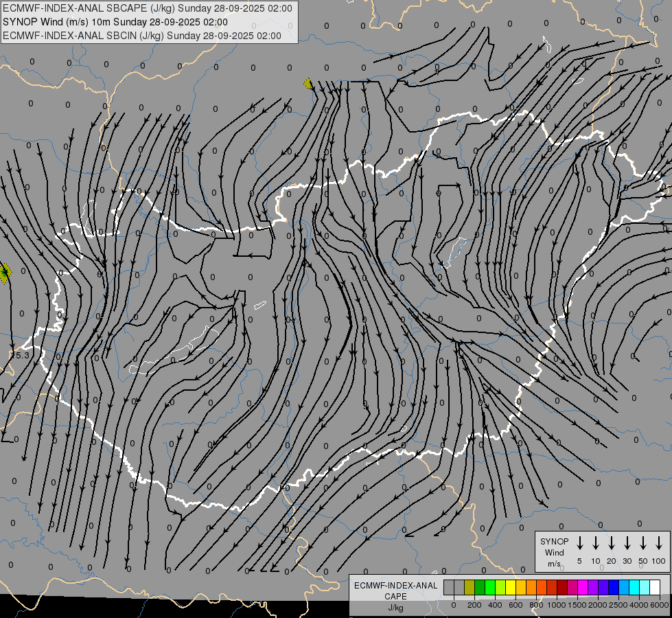This screenshot has height=618, width=672.
Task: Click the 10 value in wind legend
Action: [596, 561]
